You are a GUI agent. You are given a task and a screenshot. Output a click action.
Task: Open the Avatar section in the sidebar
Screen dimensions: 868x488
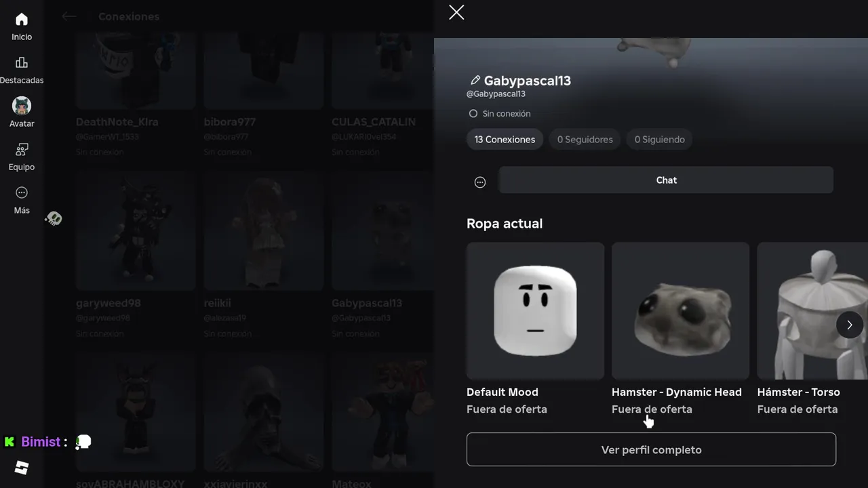[x=22, y=113]
